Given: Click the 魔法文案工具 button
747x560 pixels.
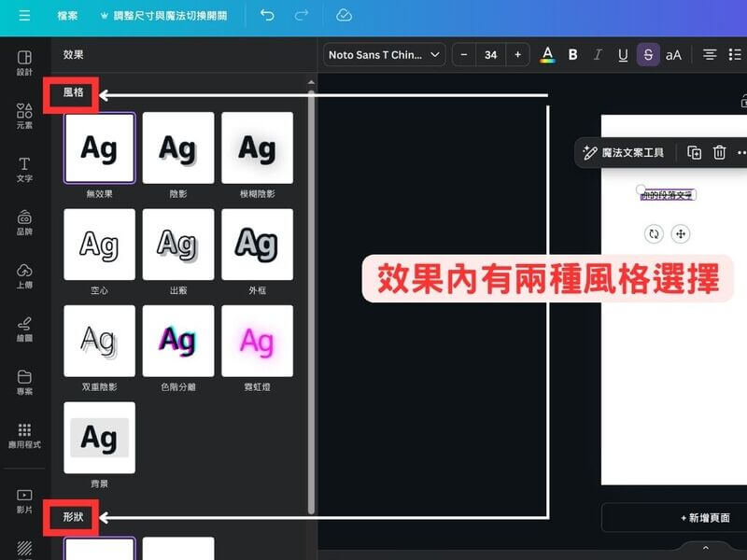Looking at the screenshot, I should point(624,153).
